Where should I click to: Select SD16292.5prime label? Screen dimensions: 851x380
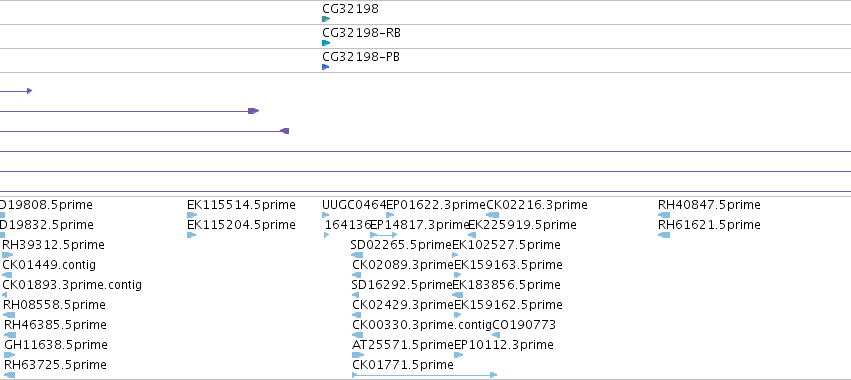tap(402, 285)
